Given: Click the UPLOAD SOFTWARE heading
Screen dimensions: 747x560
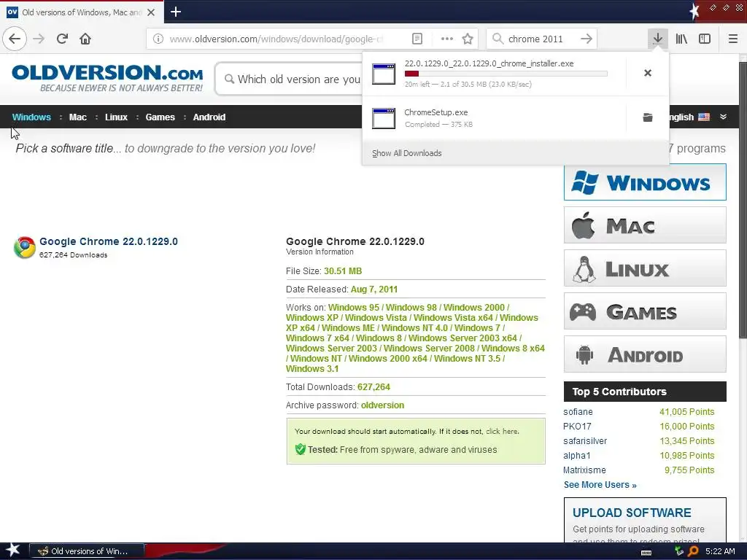Looking at the screenshot, I should point(632,513).
